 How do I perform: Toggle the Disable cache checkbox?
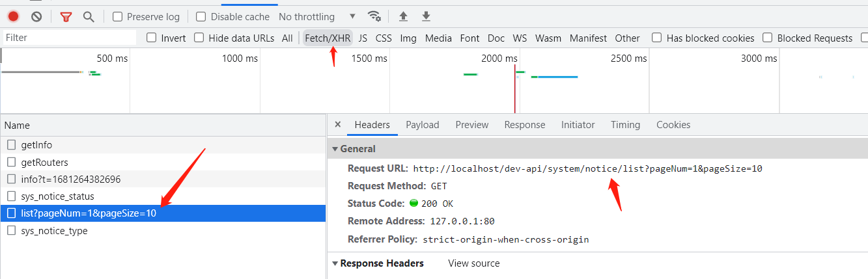click(201, 17)
